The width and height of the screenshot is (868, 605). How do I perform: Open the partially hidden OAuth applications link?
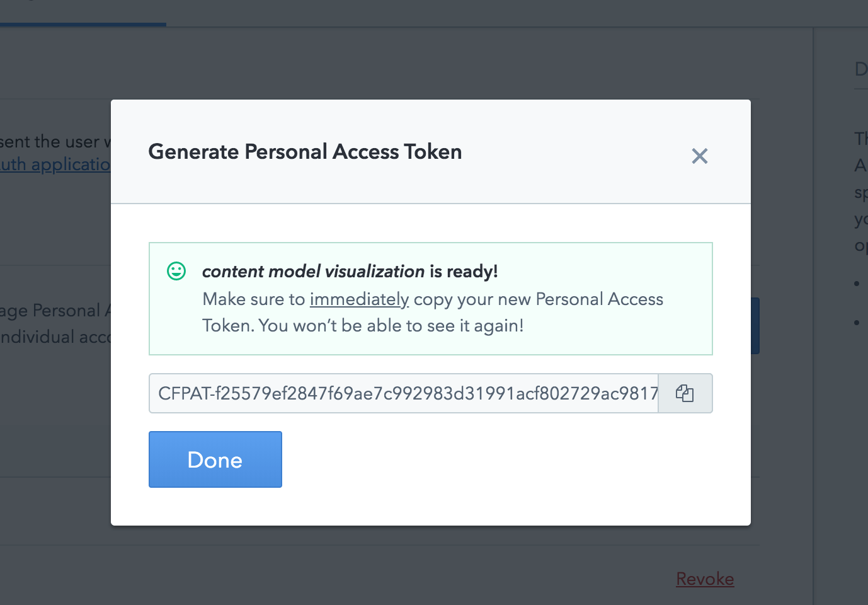[x=55, y=164]
